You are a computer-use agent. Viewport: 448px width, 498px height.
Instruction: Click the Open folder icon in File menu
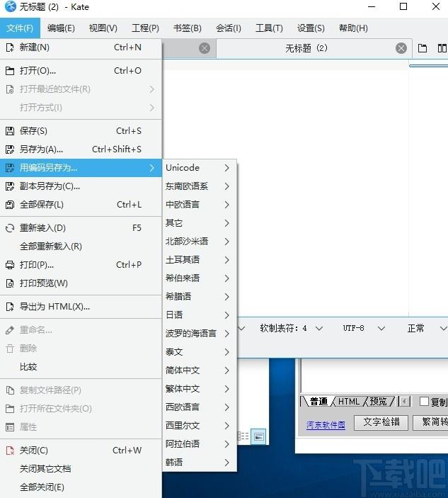[x=10, y=71]
